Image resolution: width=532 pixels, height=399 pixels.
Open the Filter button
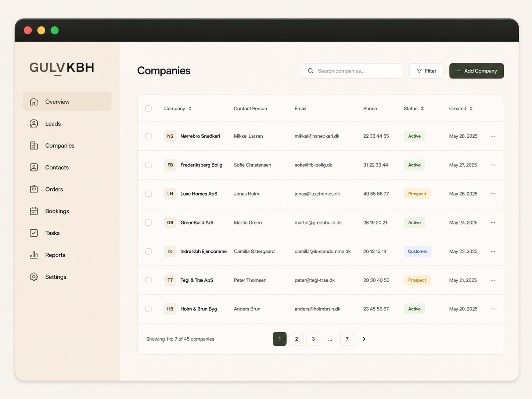427,71
